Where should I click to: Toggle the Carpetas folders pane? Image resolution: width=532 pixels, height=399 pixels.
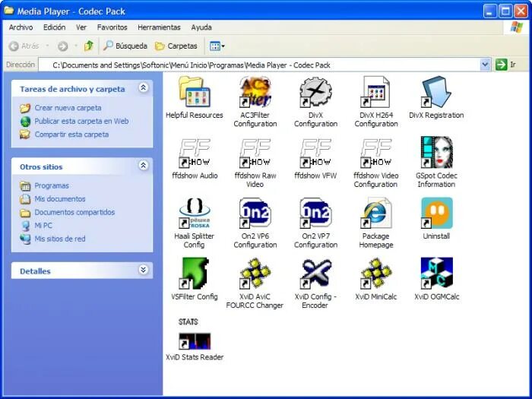(x=176, y=46)
